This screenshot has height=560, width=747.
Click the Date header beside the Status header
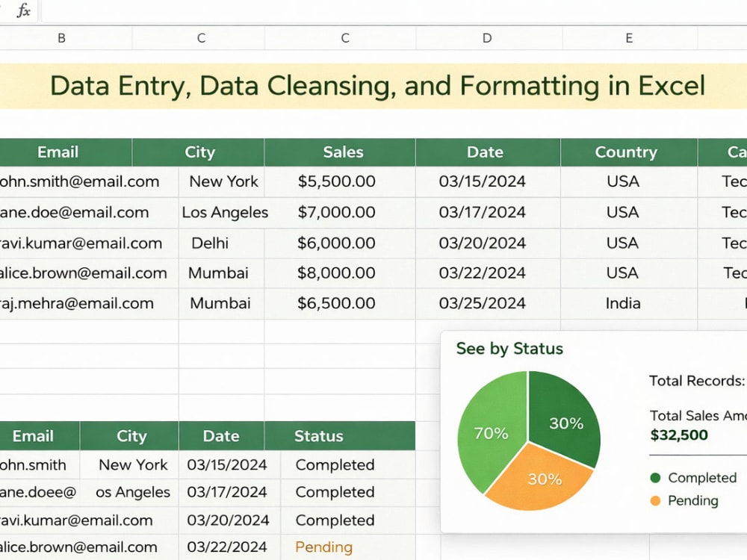tap(221, 436)
